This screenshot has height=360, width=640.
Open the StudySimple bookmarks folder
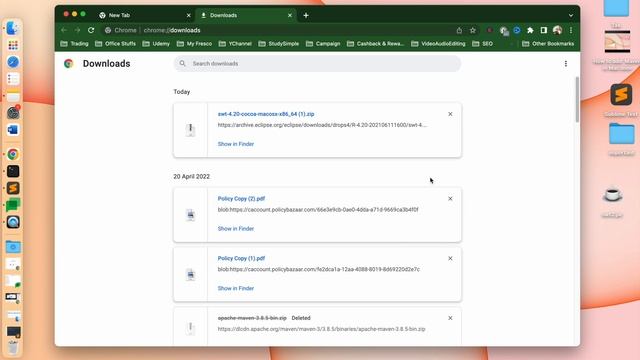click(x=279, y=44)
